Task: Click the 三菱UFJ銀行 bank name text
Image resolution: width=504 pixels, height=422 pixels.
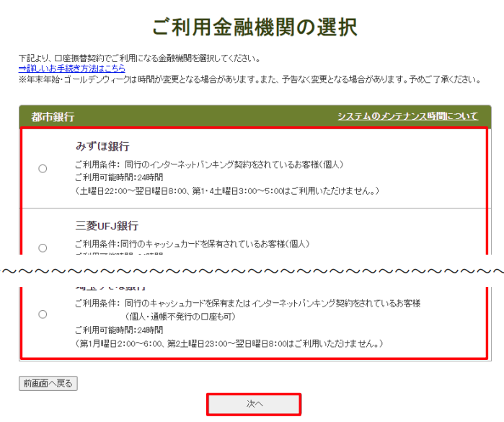Action: (x=107, y=226)
